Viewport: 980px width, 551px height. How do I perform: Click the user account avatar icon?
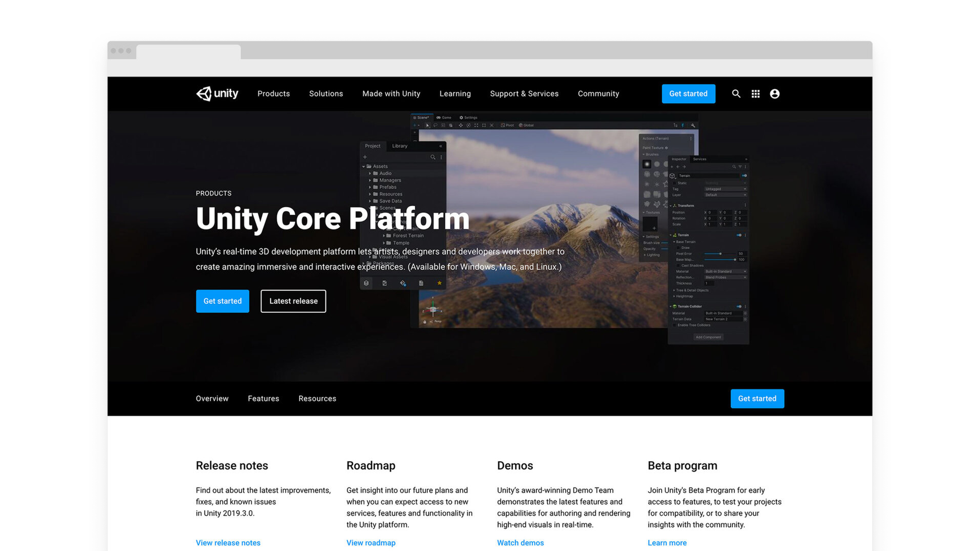pos(775,94)
